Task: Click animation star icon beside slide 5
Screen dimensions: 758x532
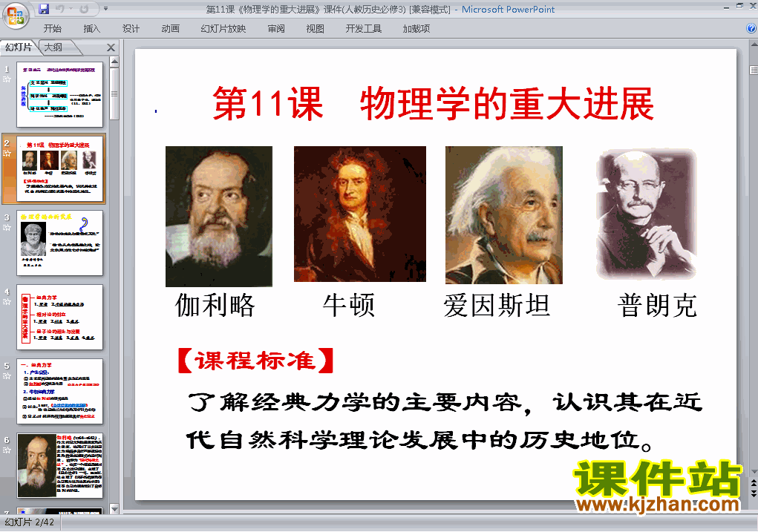Action: click(x=7, y=376)
